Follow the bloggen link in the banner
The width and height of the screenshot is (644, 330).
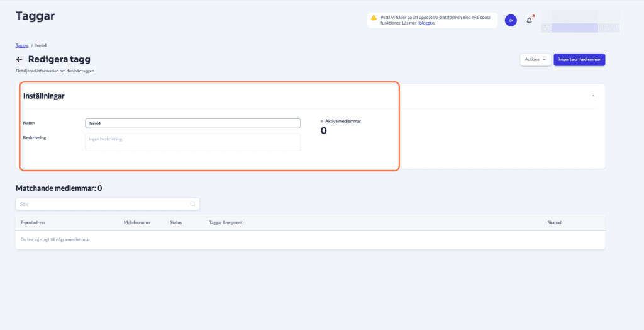[x=426, y=23]
